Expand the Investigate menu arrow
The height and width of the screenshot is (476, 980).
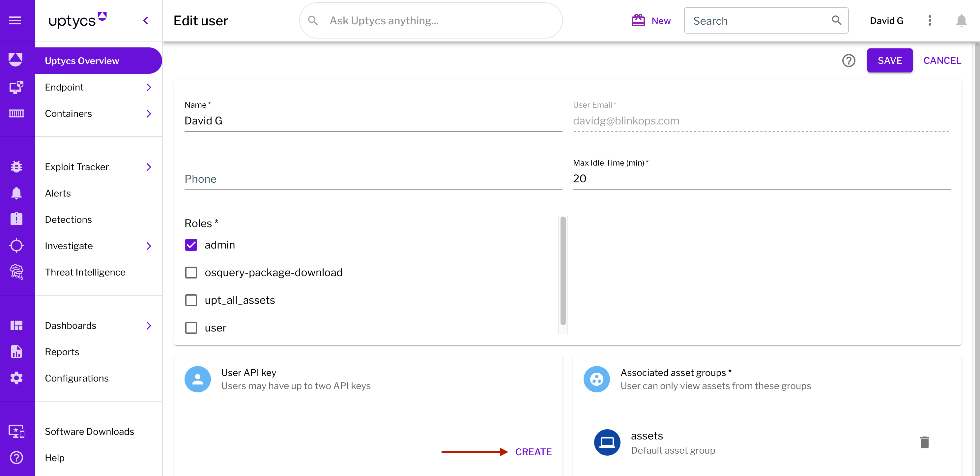(149, 246)
